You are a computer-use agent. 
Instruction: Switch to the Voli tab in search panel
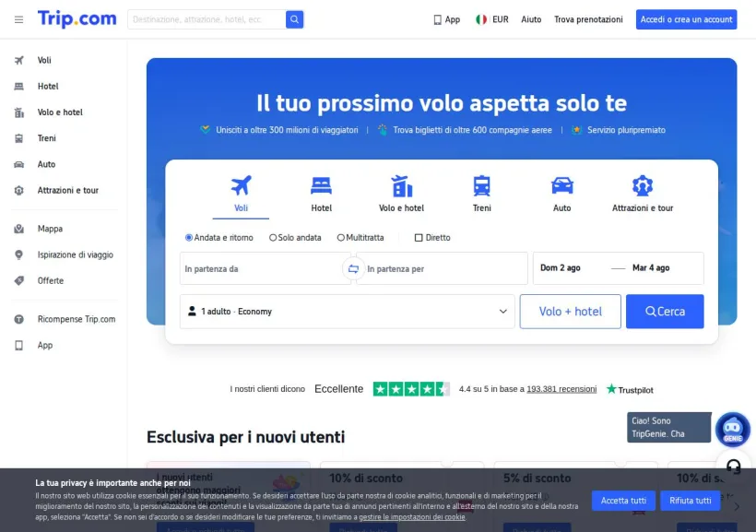click(241, 195)
